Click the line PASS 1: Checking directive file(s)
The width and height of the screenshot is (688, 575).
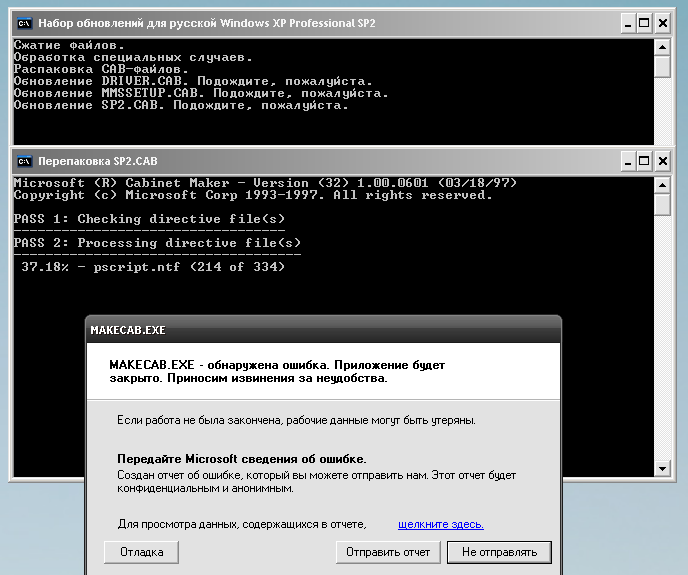click(149, 219)
